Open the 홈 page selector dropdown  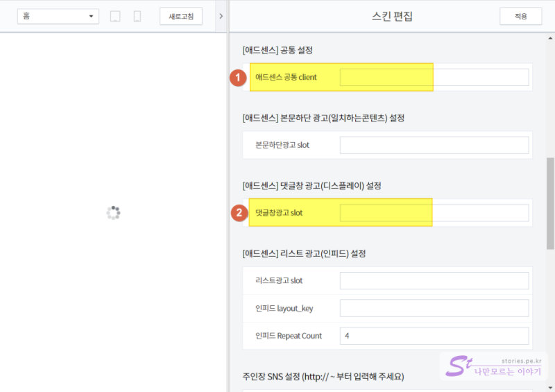tap(58, 16)
